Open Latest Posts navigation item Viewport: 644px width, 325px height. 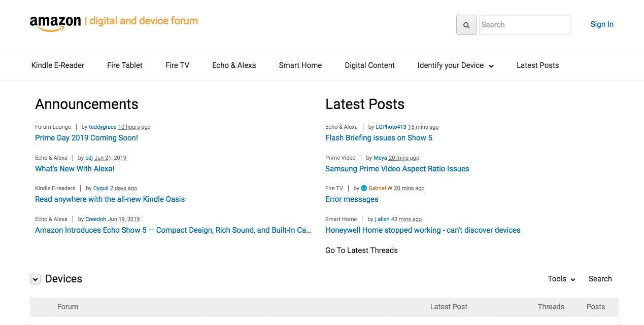pos(538,65)
